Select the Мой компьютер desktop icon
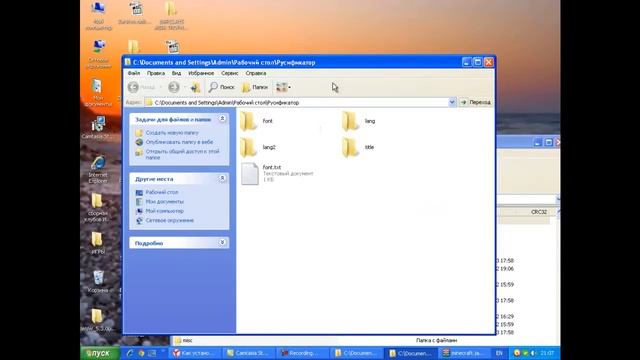 tap(98, 16)
